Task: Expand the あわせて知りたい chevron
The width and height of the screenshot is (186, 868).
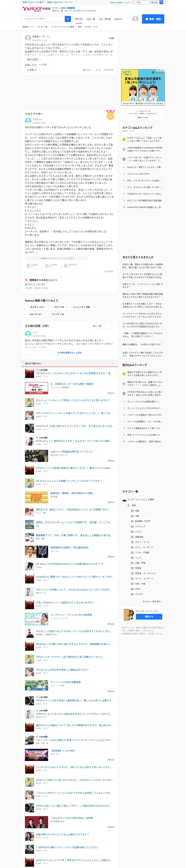Action: 113,364
